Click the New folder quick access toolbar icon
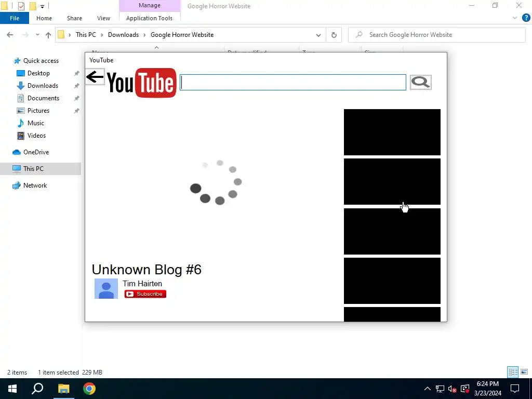Screen dimensions: 532x399 click(x=33, y=6)
